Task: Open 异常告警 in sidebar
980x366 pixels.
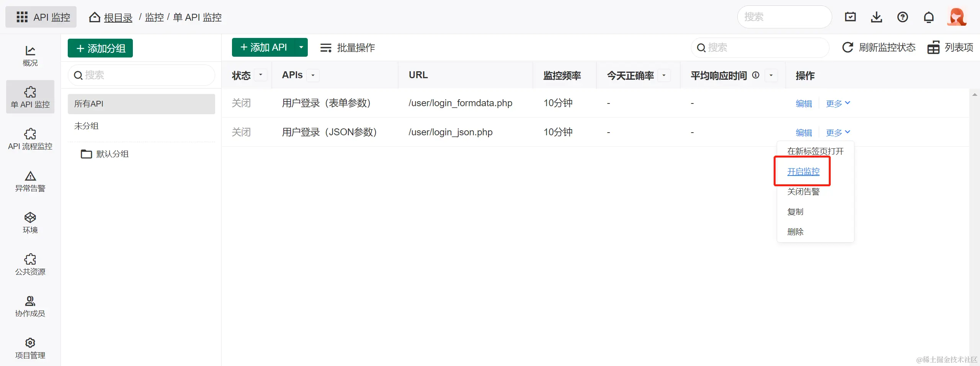Action: pyautogui.click(x=30, y=181)
